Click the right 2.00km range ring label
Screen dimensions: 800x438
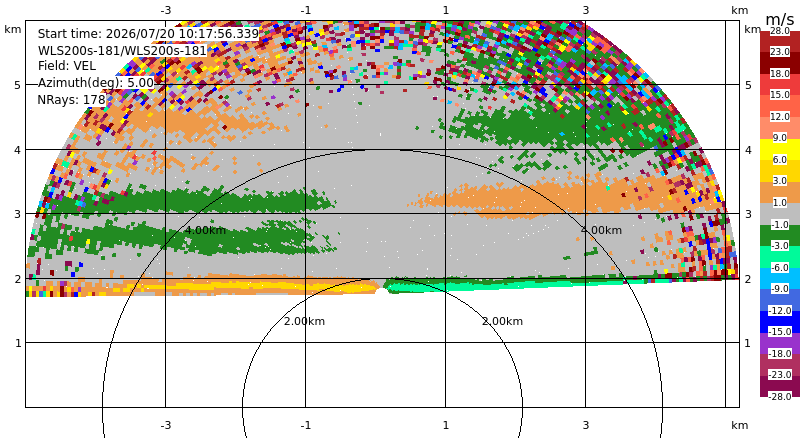[x=503, y=321]
